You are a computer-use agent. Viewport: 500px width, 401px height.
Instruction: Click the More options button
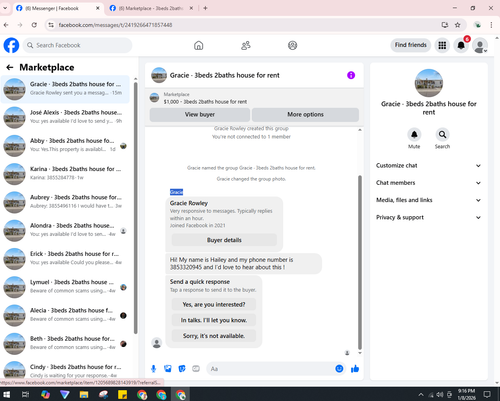305,114
